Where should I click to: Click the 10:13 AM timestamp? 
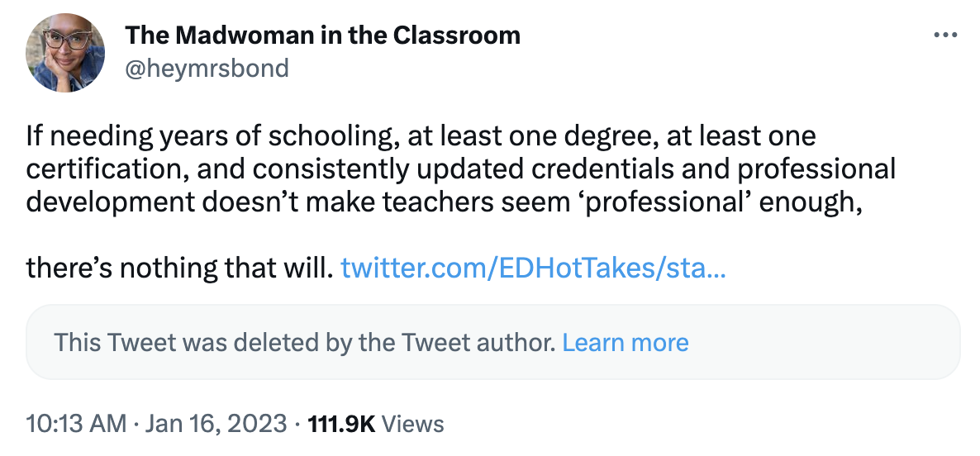tap(74, 424)
